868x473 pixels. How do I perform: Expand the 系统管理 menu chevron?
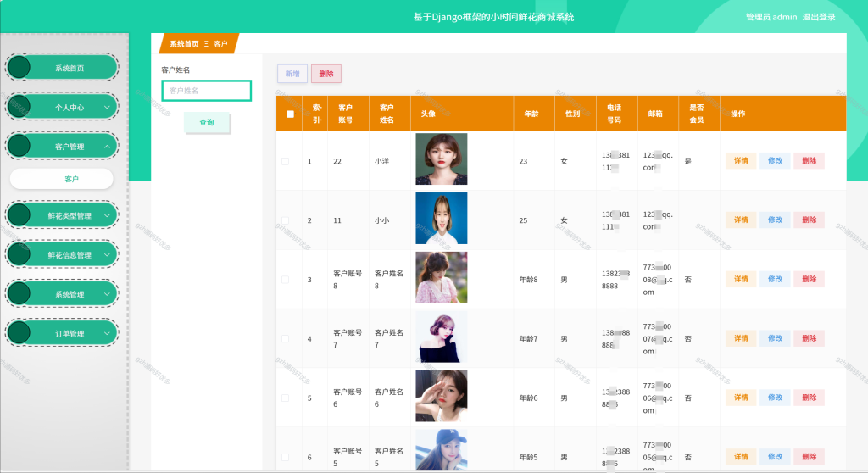(107, 294)
